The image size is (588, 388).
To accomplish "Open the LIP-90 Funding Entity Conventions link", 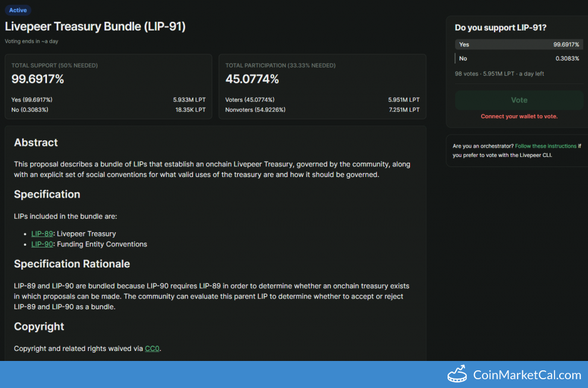I will tap(42, 244).
